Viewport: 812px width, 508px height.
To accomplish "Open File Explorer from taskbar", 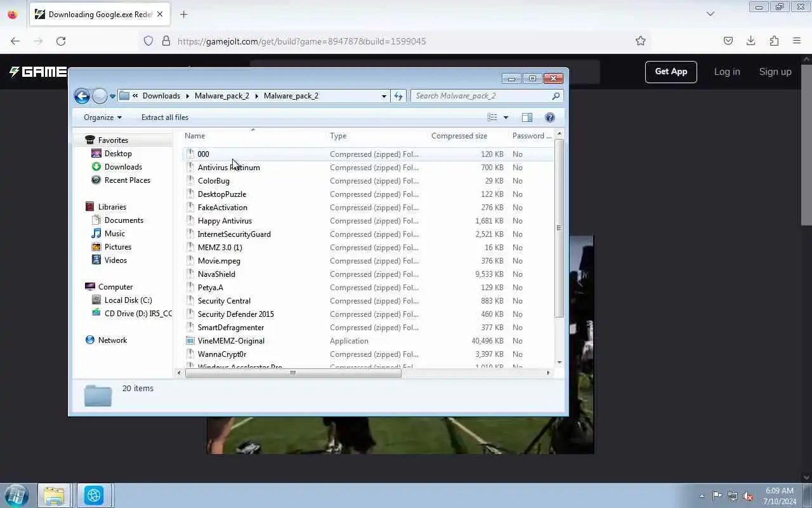I will pyautogui.click(x=55, y=495).
